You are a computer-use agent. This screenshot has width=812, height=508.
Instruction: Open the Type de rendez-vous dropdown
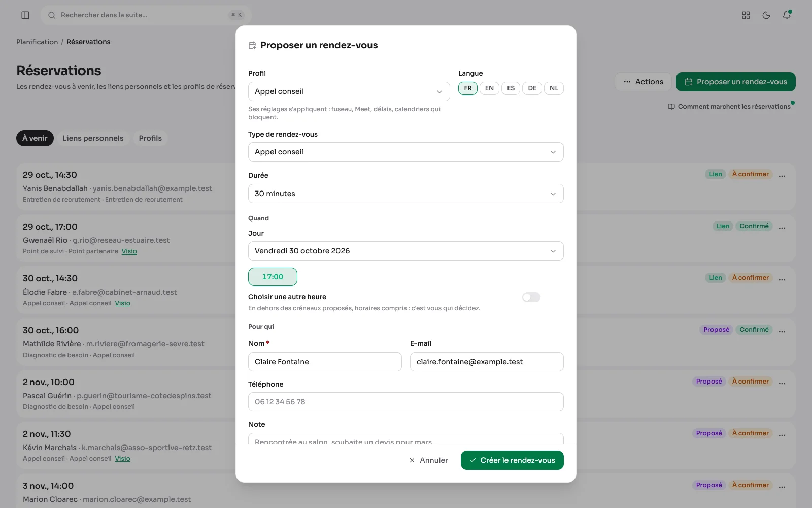point(406,152)
